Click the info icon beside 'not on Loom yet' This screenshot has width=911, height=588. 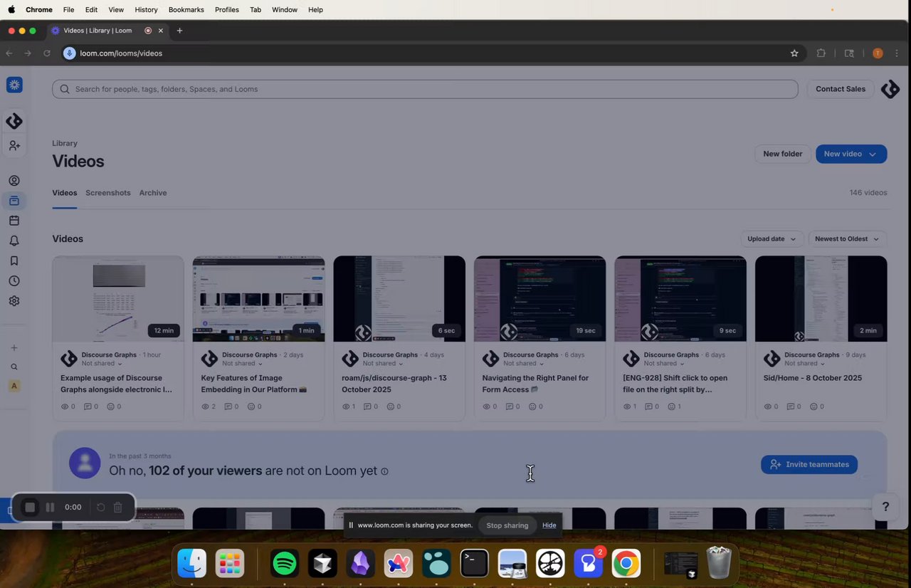[384, 471]
